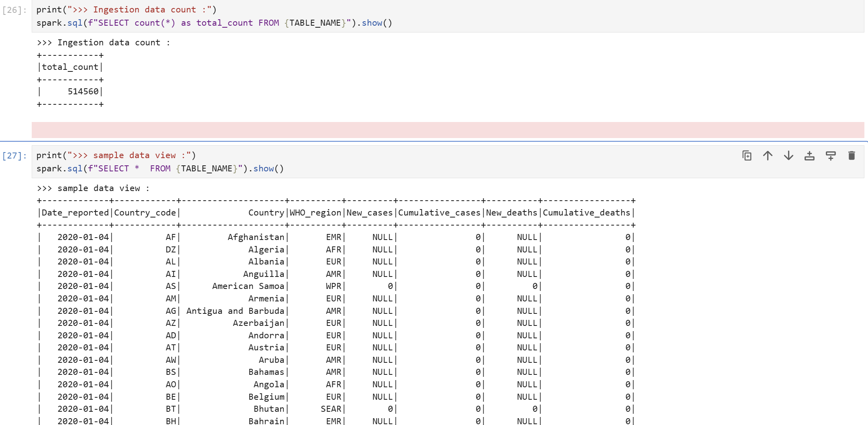Duplicate cell 27 with the copy icon

pyautogui.click(x=747, y=156)
